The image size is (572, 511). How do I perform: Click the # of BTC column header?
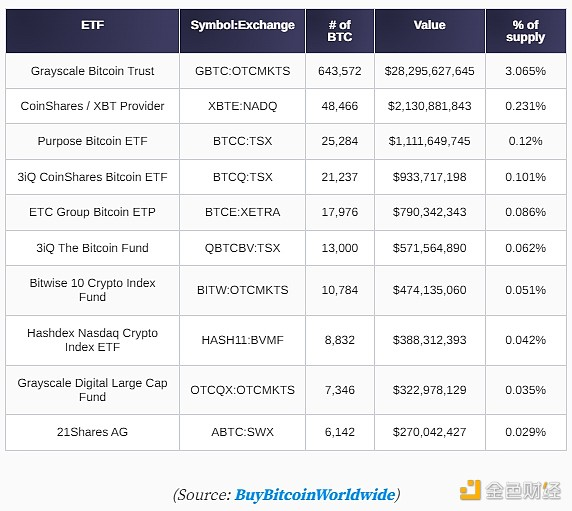point(340,31)
